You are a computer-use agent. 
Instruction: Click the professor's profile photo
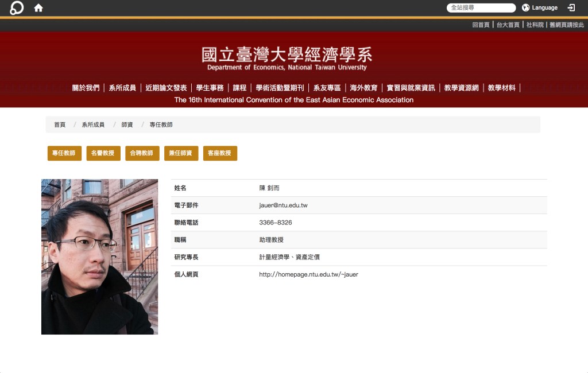99,257
